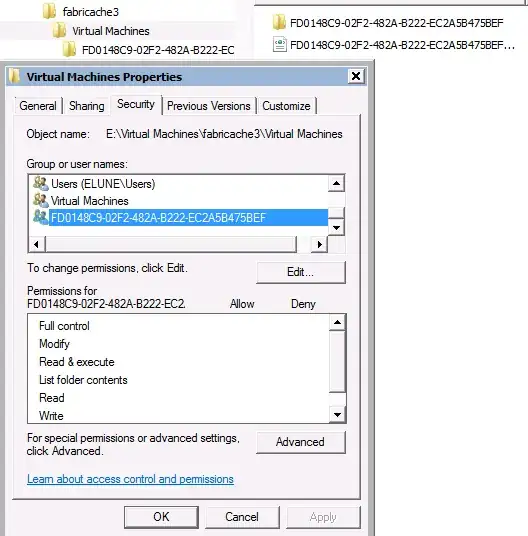The width and height of the screenshot is (528, 536).
Task: Close the Virtual Machines Properties dialog
Action: click(356, 76)
